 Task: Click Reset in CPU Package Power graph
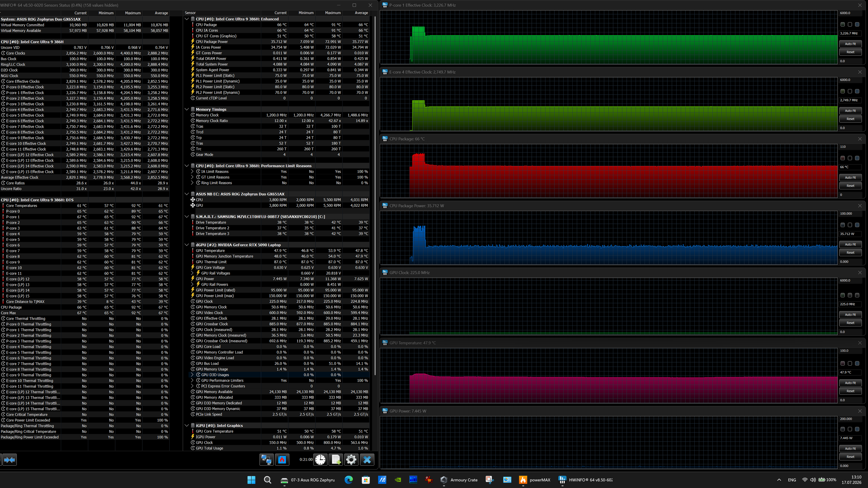(x=850, y=253)
